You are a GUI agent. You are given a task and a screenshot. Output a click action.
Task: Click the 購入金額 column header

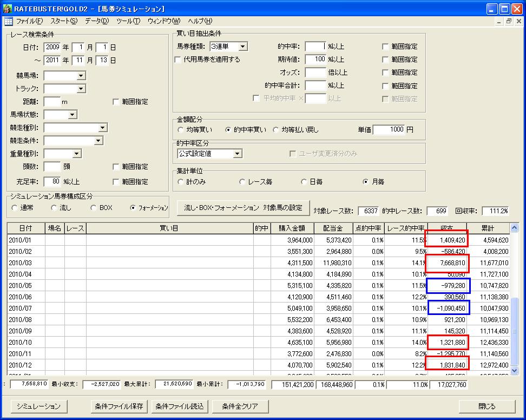coord(292,228)
